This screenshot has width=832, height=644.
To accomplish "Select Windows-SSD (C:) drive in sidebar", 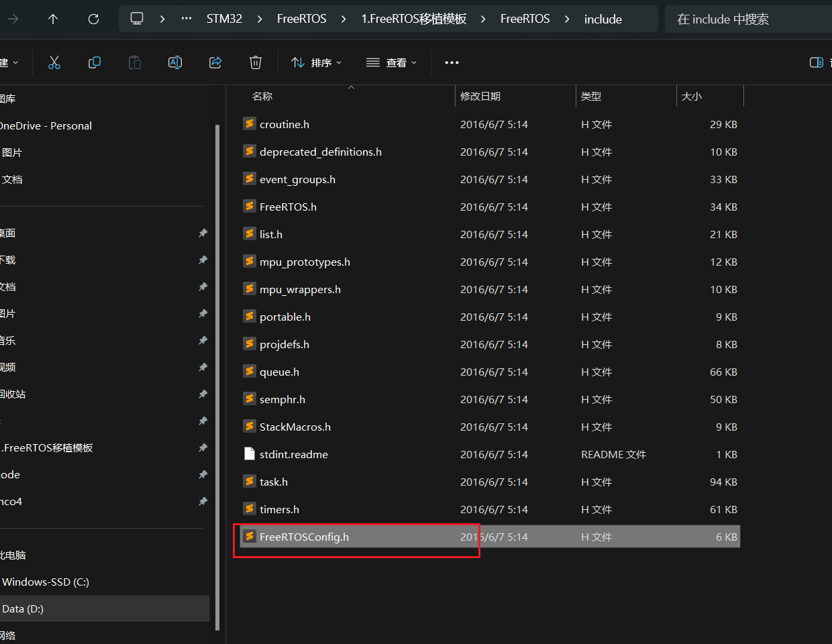I will (46, 582).
